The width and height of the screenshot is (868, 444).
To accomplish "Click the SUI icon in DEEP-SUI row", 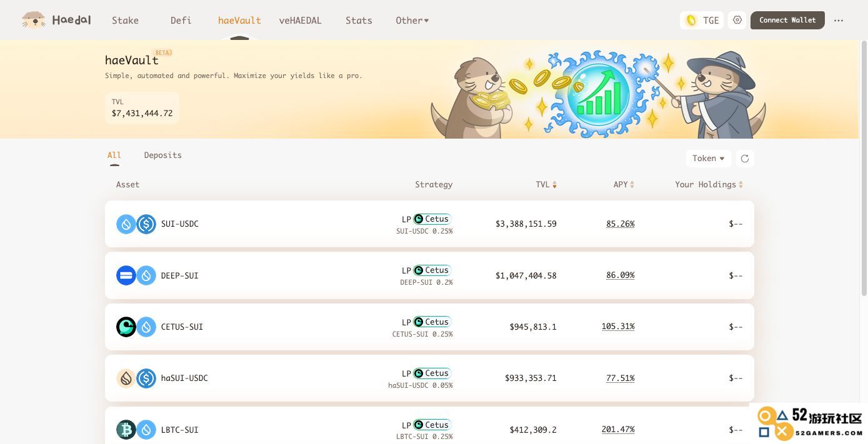I will (x=146, y=275).
